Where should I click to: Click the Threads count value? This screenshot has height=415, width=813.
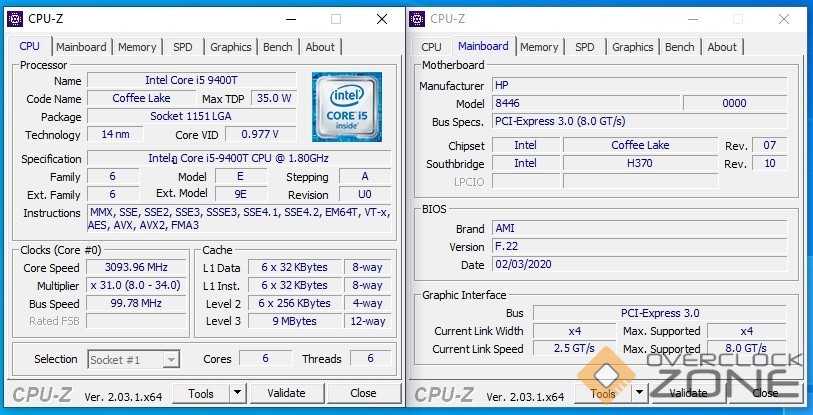pos(370,358)
